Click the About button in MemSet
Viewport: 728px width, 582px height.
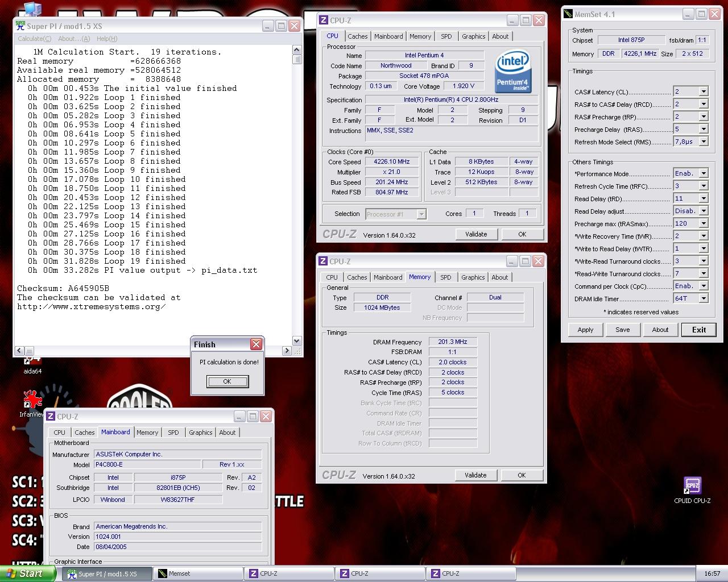[x=660, y=330]
